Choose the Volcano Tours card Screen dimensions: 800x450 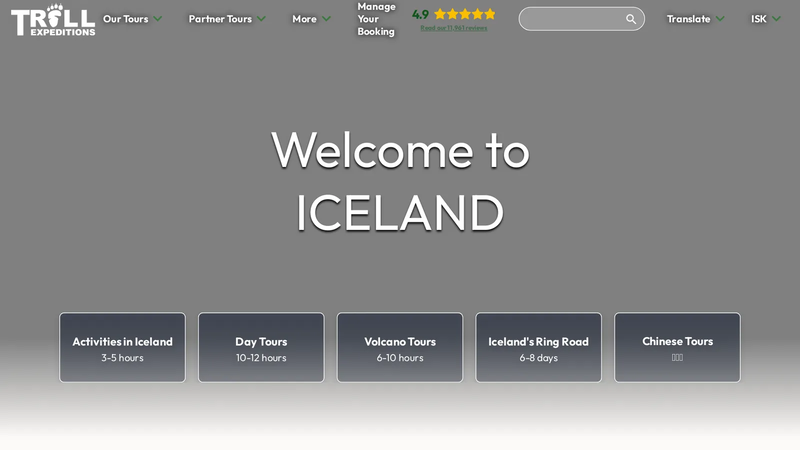pos(400,347)
